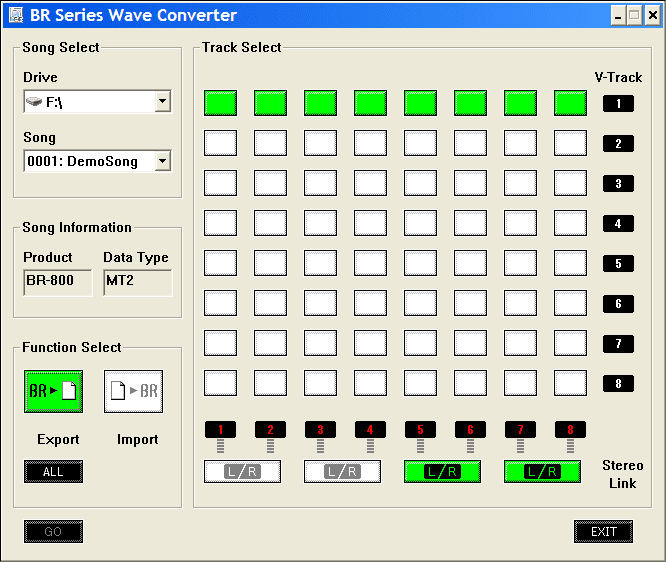The height and width of the screenshot is (562, 666).
Task: Click track number 6 label
Action: pos(470,429)
